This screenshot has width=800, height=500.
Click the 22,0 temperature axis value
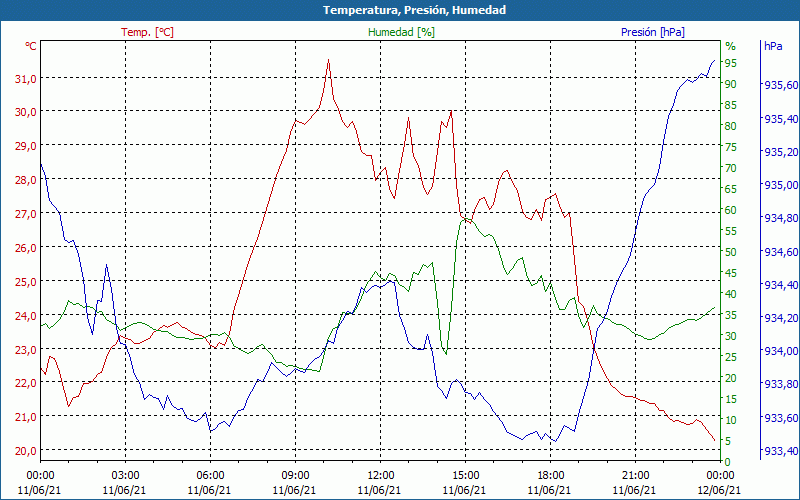tap(26, 383)
